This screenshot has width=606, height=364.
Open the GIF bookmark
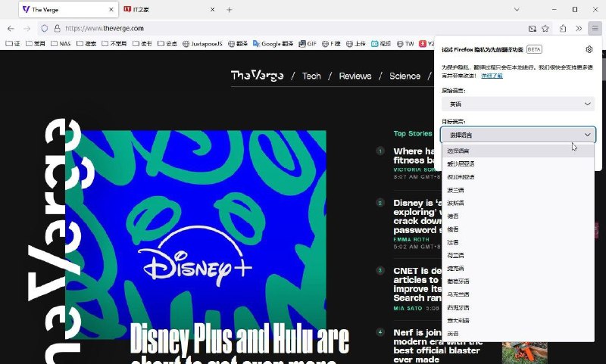[x=308, y=44]
